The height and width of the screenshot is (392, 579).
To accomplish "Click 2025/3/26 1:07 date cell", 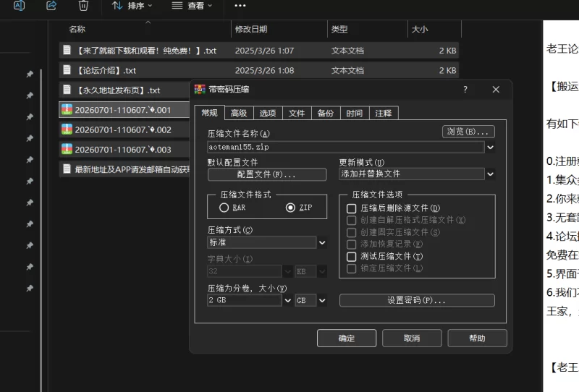I will point(264,51).
